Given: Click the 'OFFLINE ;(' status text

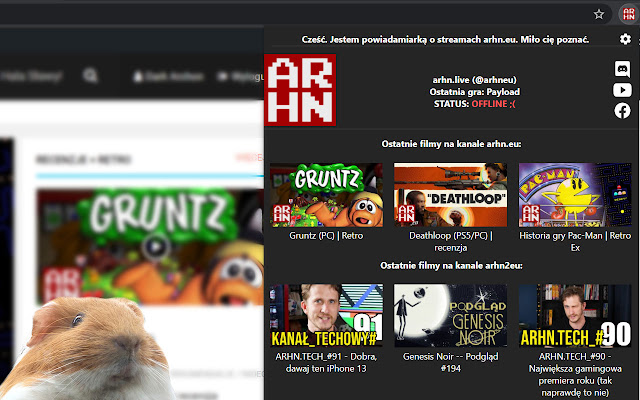Looking at the screenshot, I should (493, 104).
